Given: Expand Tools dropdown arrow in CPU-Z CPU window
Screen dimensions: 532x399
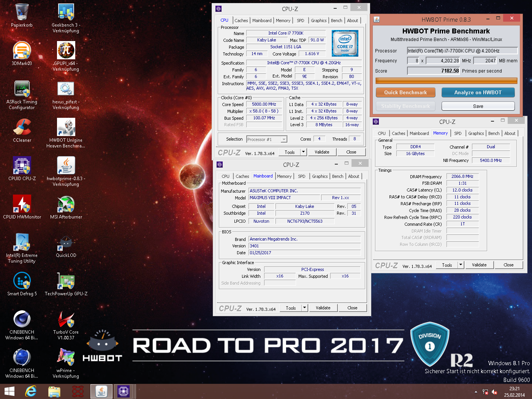Looking at the screenshot, I should 303,152.
